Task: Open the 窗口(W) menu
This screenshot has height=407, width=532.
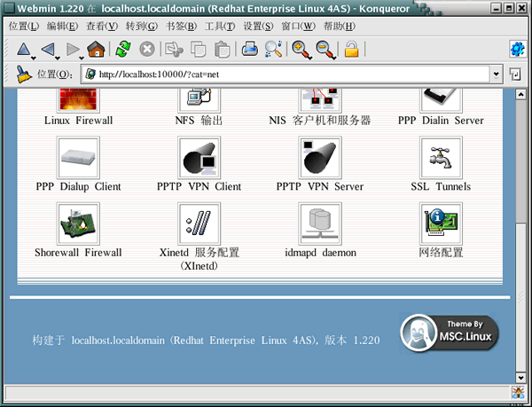Action: click(298, 26)
